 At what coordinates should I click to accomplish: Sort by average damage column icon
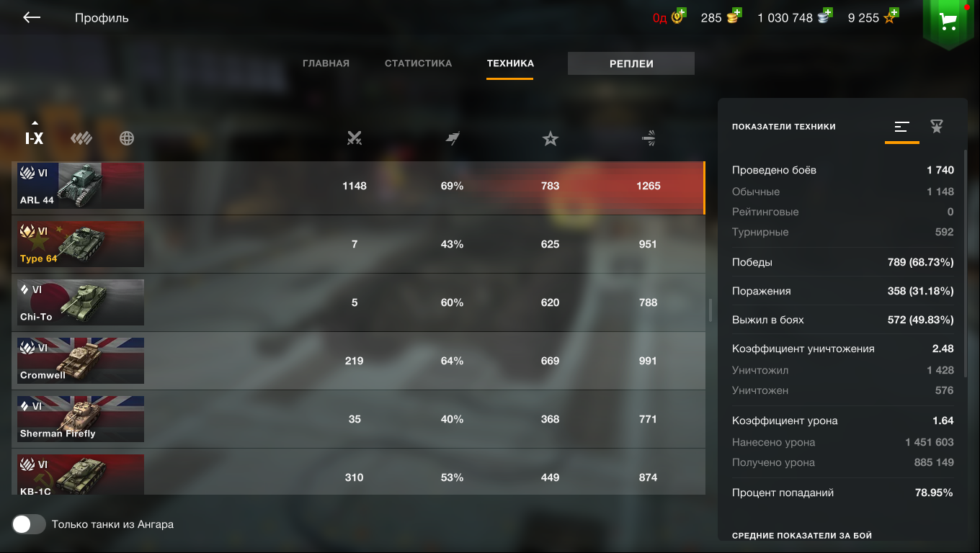pos(648,138)
